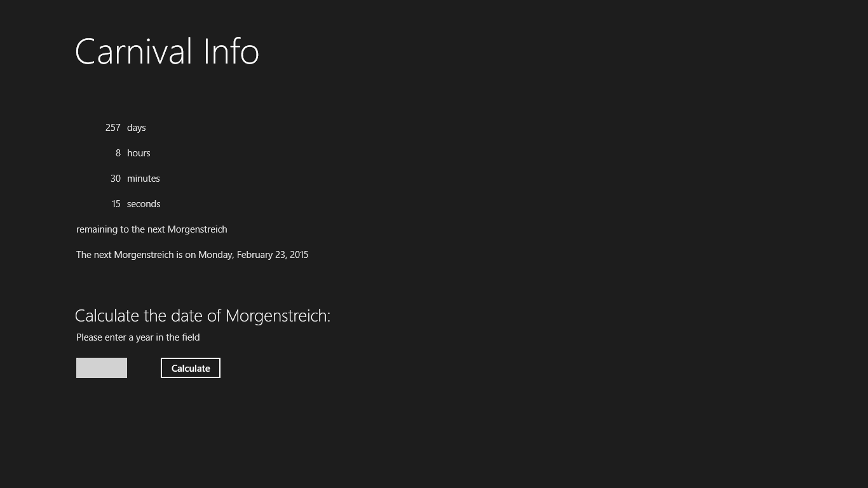Click the word Info in the title
This screenshot has width=868, height=488.
click(x=231, y=52)
